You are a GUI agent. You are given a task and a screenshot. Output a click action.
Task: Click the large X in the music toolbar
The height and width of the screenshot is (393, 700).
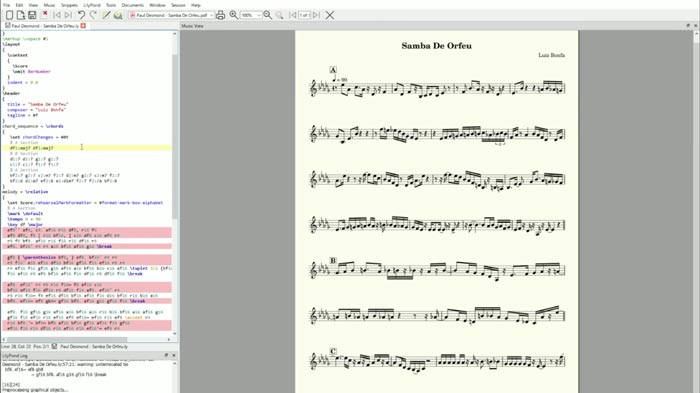(x=330, y=15)
